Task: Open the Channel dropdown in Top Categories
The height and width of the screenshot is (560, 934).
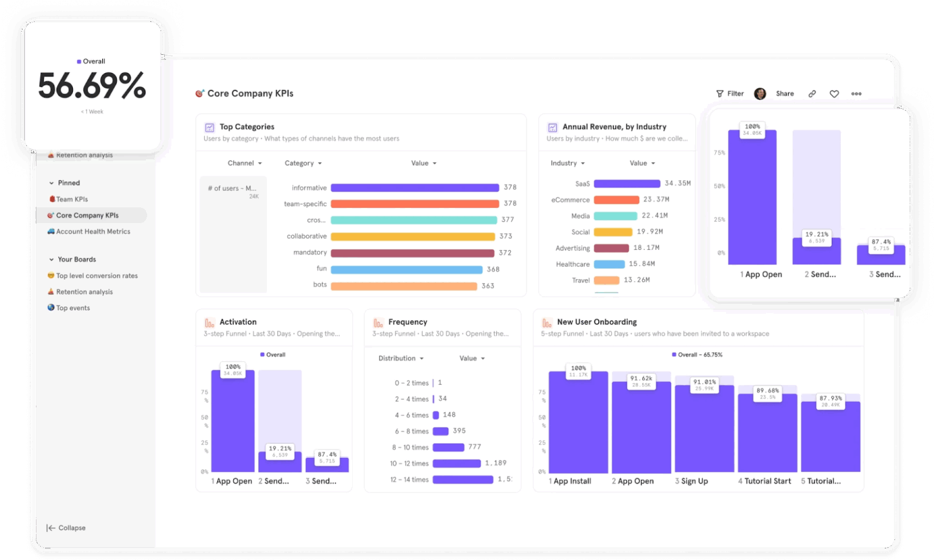Action: [244, 163]
